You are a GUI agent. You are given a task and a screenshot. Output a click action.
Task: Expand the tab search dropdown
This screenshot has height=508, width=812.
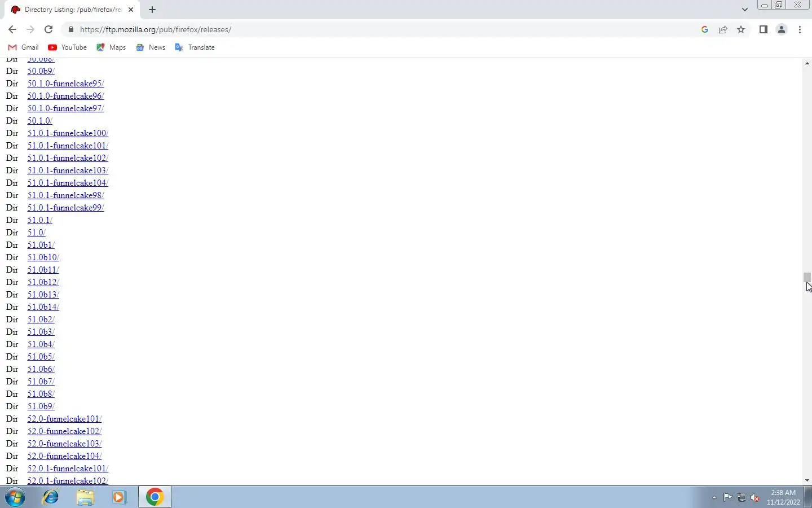click(x=745, y=10)
